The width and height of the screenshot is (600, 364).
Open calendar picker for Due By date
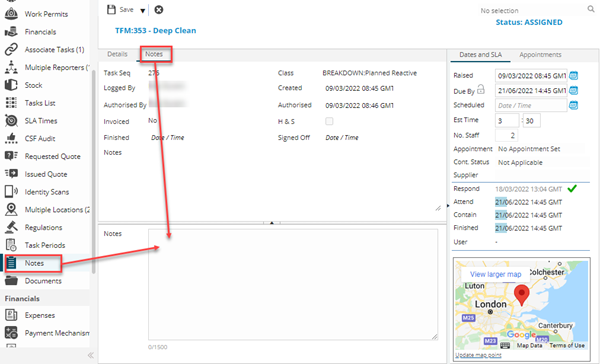pyautogui.click(x=573, y=90)
